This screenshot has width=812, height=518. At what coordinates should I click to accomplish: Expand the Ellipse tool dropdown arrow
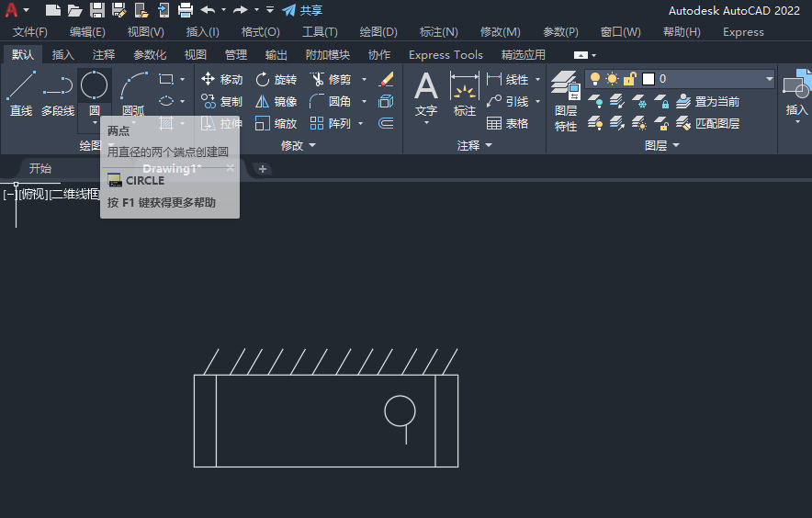click(x=182, y=101)
